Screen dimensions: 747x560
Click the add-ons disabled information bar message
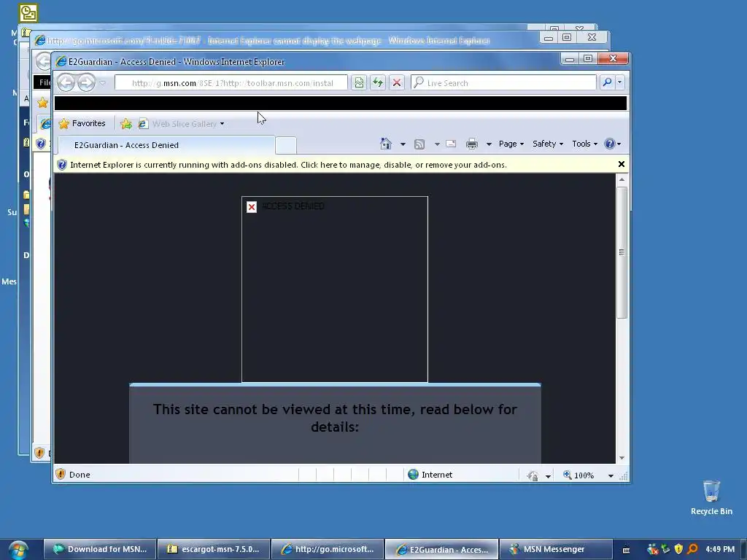tap(288, 165)
